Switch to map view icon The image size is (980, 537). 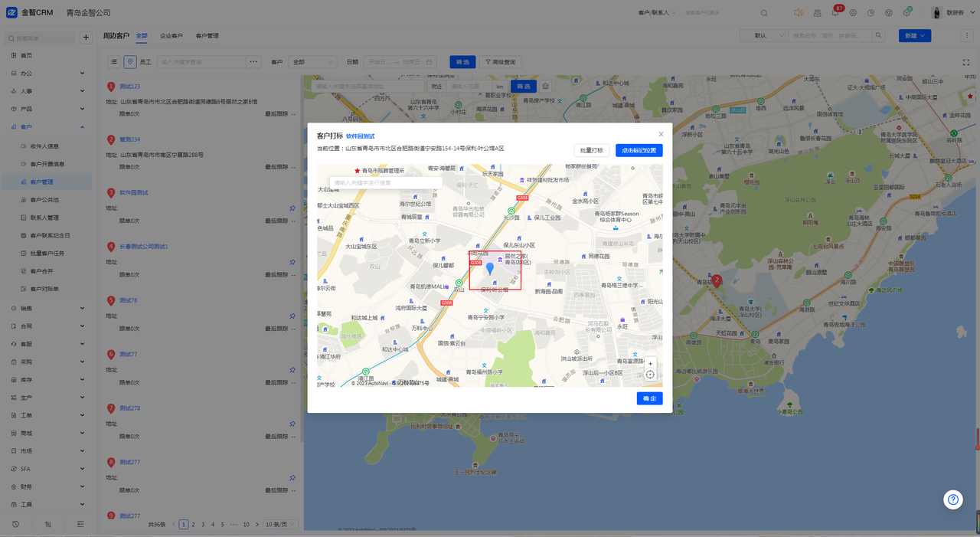(130, 62)
